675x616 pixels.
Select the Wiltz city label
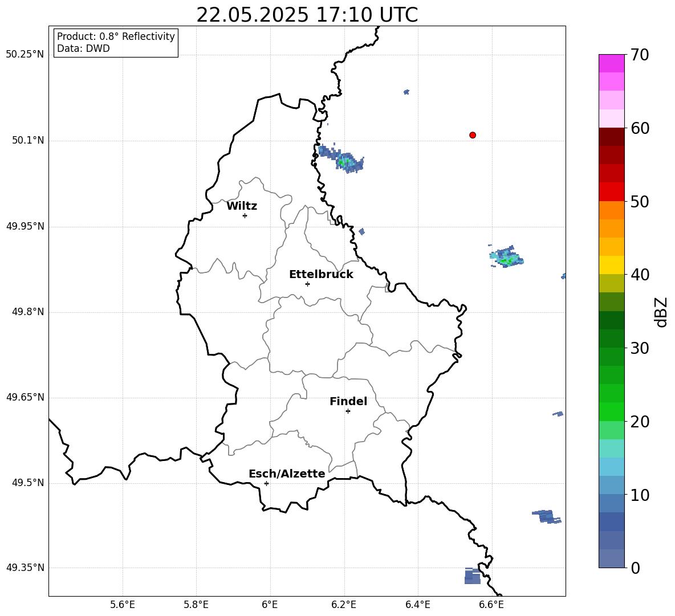[x=242, y=206]
